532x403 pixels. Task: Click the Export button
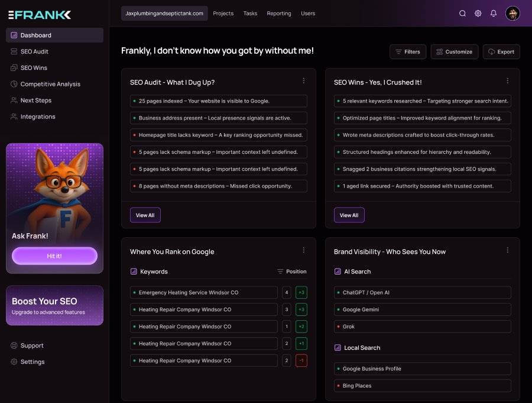501,52
